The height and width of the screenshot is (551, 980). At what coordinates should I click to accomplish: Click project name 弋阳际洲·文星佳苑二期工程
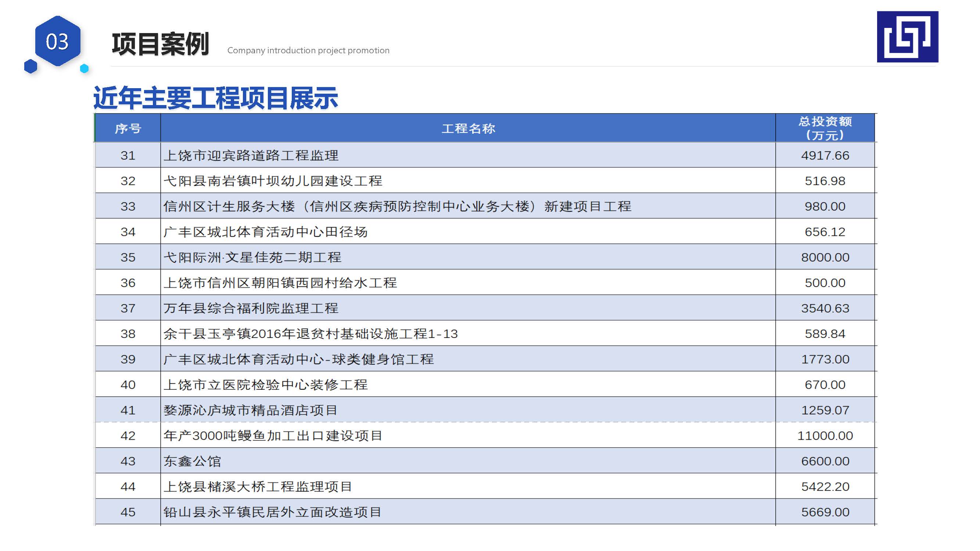(252, 257)
